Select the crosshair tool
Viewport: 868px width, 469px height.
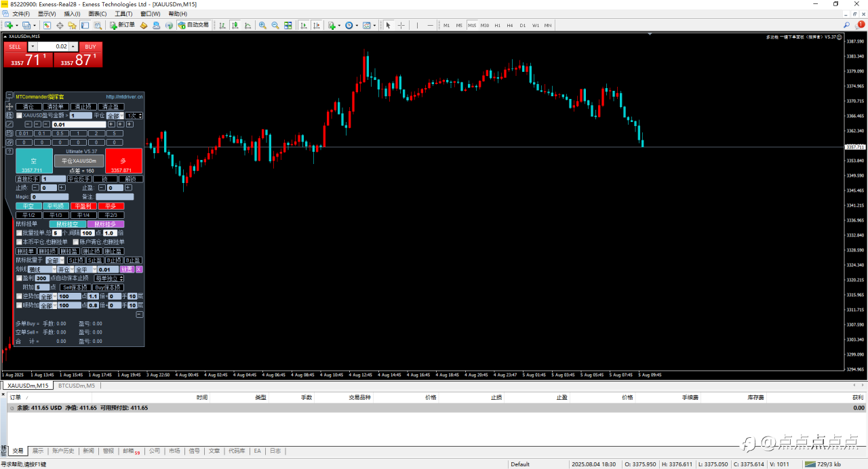coord(401,25)
